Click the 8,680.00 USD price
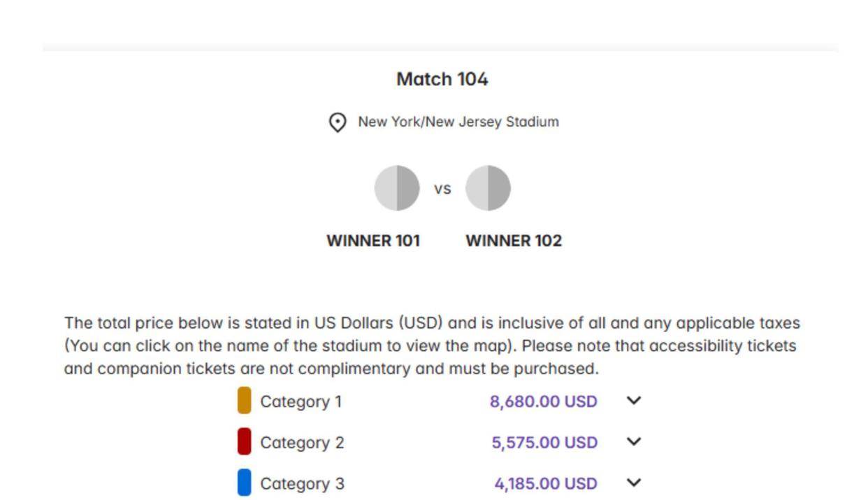 pos(544,401)
